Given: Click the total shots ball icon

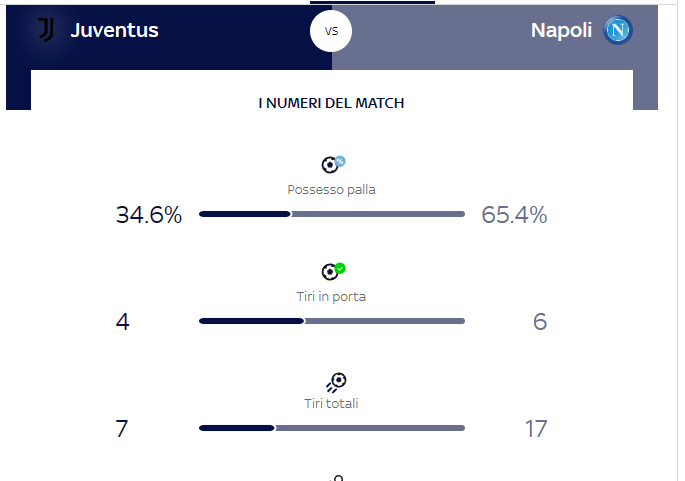Looking at the screenshot, I should (336, 381).
